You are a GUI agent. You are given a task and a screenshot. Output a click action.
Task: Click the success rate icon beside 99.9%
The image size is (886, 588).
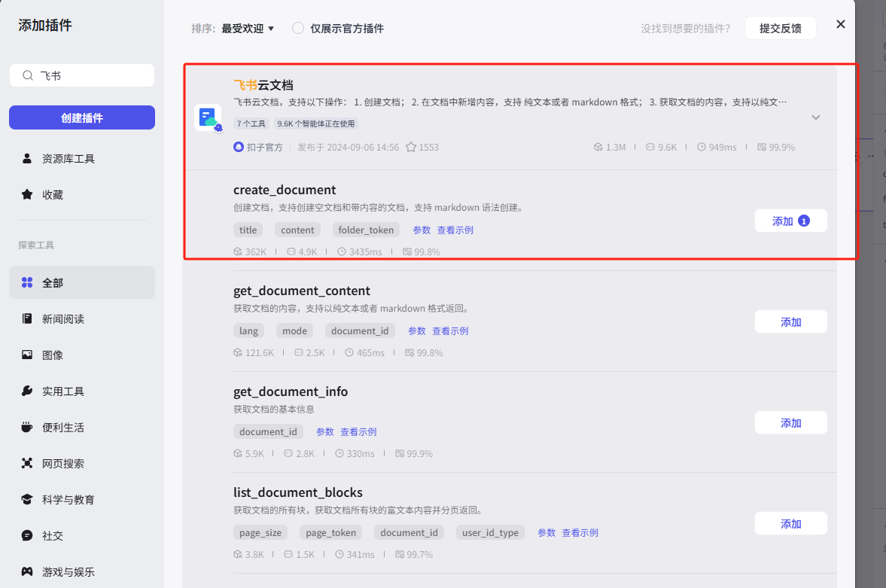pyautogui.click(x=762, y=147)
